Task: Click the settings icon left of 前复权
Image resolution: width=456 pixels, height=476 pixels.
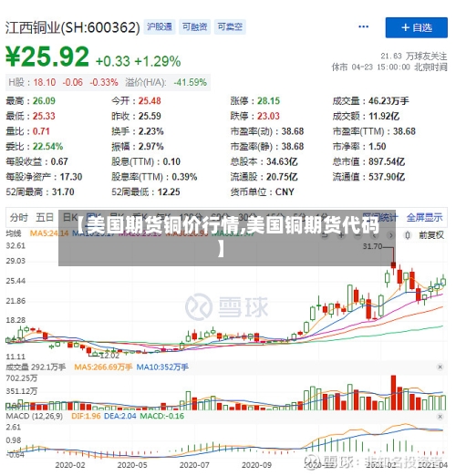Action: tap(408, 235)
